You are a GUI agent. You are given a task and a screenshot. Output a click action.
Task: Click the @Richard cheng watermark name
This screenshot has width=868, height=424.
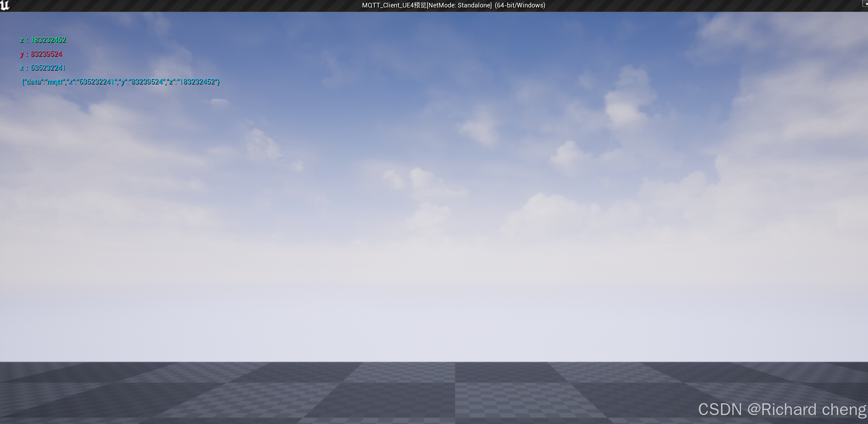(x=806, y=409)
